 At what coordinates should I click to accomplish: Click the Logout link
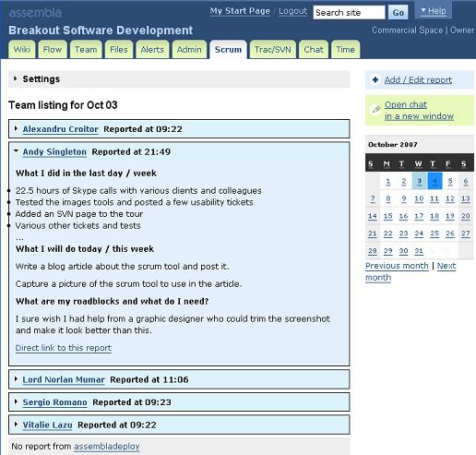tap(292, 11)
